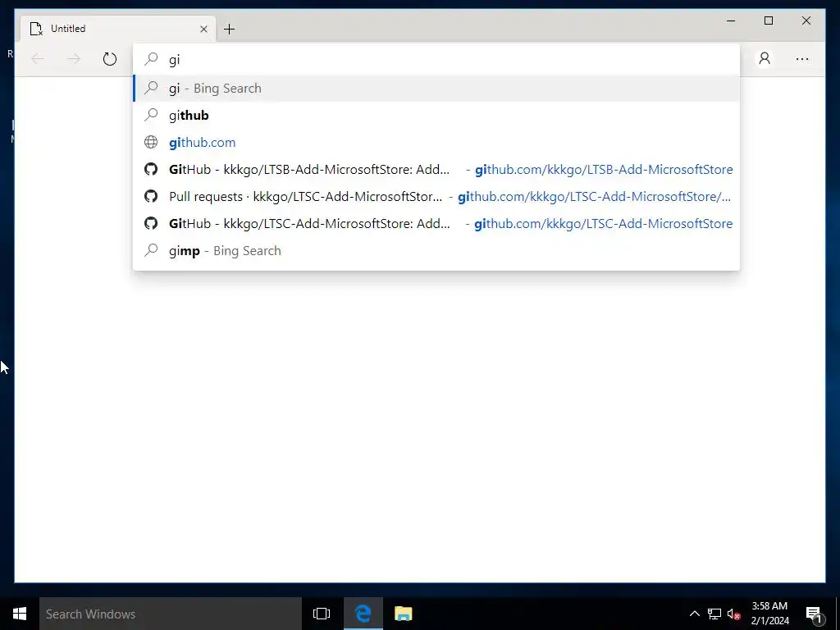
Task: Open the github.com suggestion
Action: click(436, 143)
